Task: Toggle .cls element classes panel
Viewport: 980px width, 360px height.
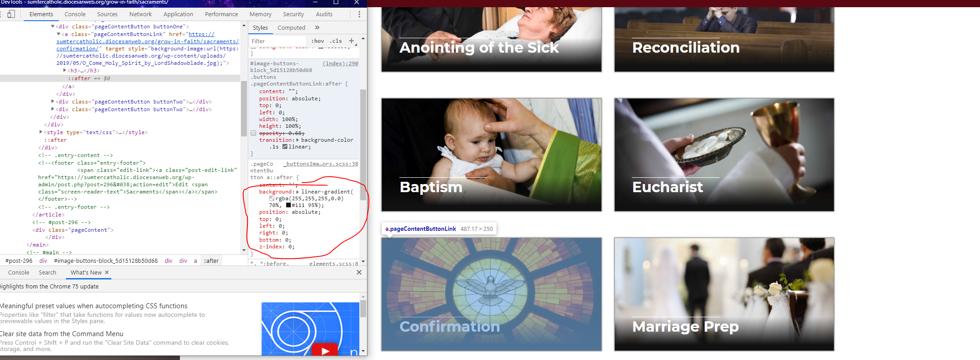Action: coord(336,41)
